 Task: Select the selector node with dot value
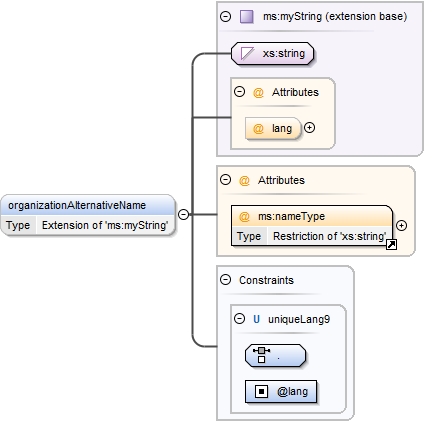[275, 356]
